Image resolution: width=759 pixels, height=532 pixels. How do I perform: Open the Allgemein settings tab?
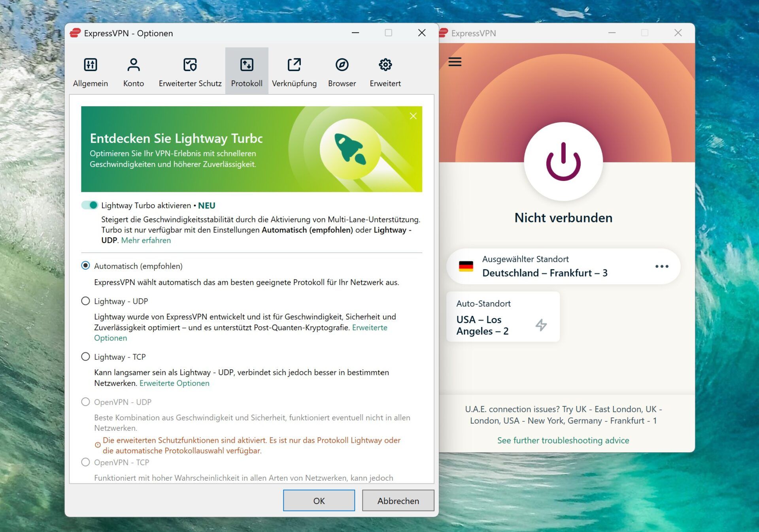tap(90, 71)
